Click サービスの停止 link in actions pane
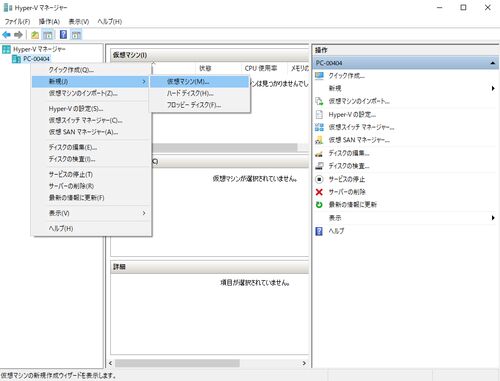Screen dimensions: 500x381 347,179
